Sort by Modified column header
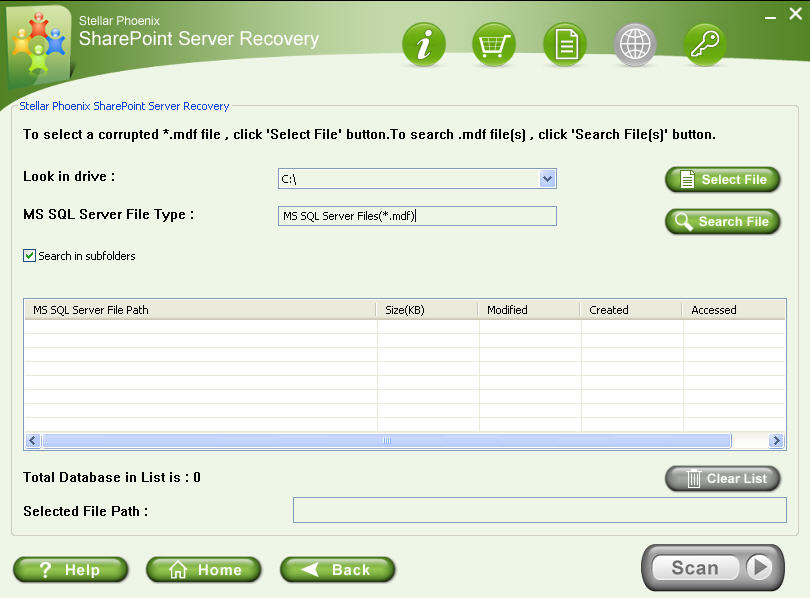The image size is (810, 598). tap(529, 310)
